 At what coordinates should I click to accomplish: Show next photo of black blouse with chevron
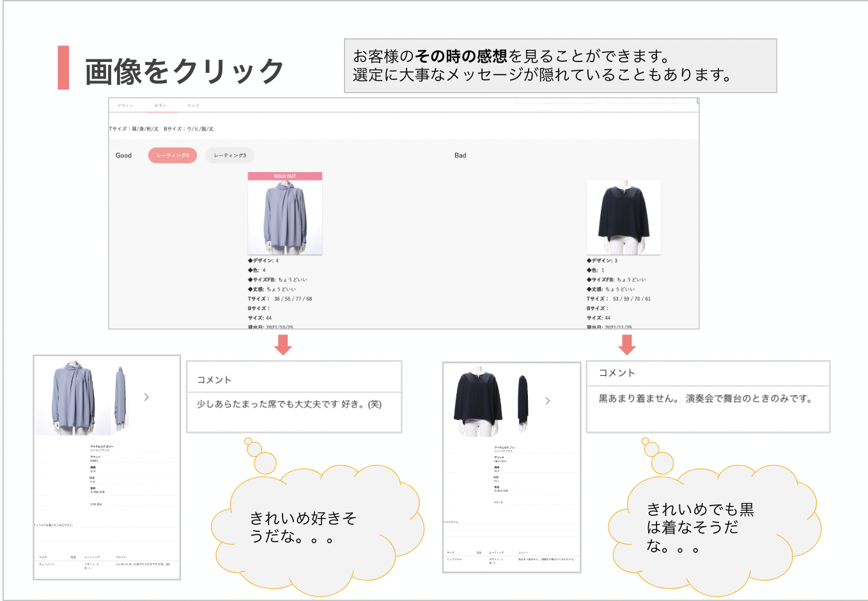547,401
